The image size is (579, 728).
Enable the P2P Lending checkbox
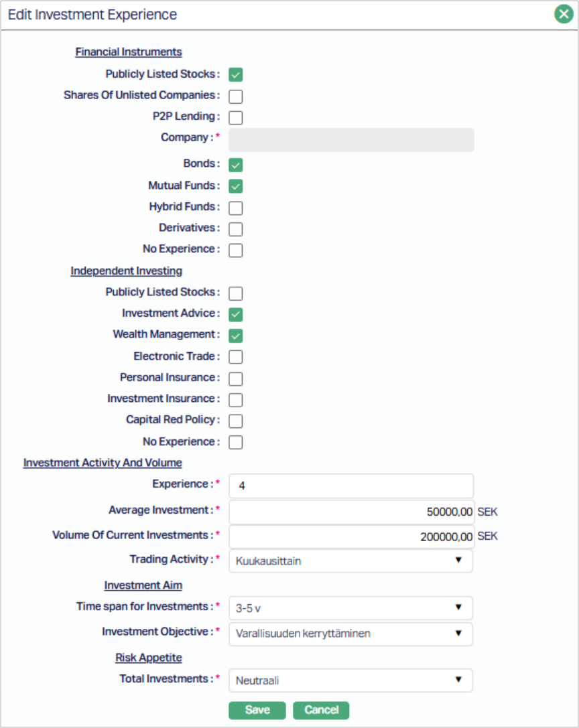click(235, 118)
